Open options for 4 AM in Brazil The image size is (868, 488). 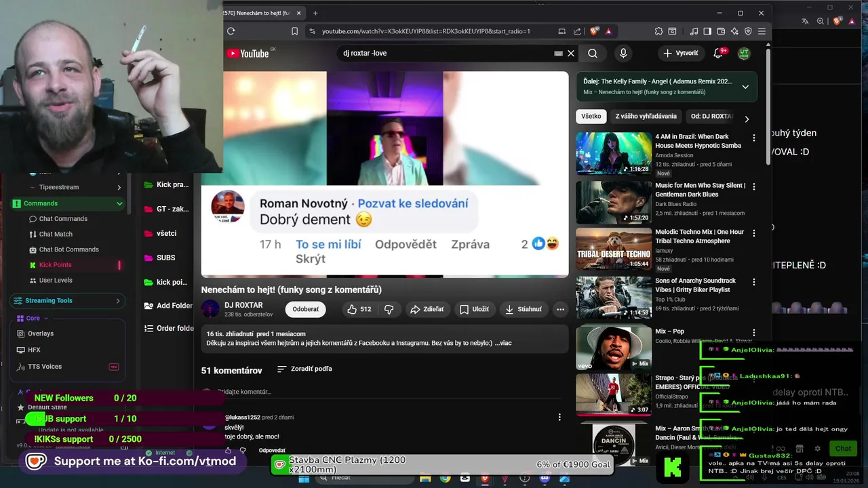[753, 138]
